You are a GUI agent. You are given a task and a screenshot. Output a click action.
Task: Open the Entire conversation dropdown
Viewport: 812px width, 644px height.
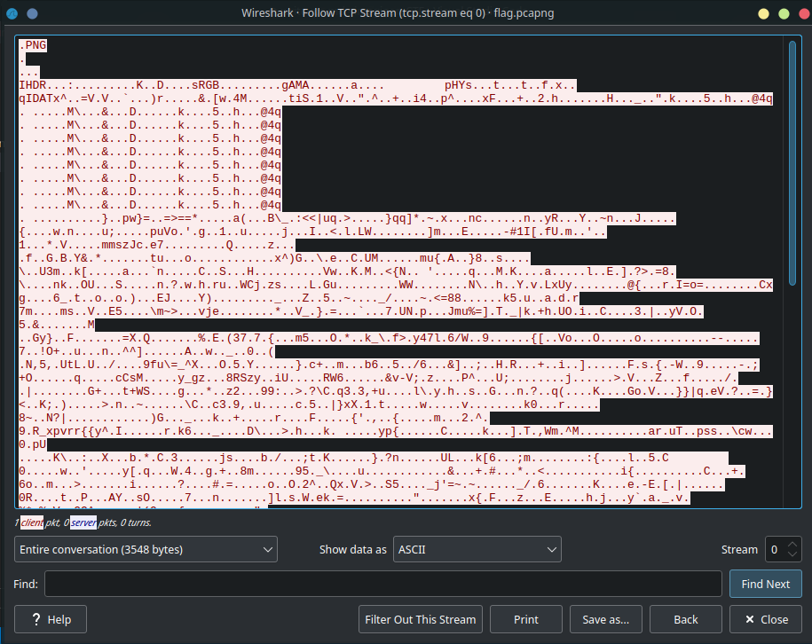[x=146, y=549]
